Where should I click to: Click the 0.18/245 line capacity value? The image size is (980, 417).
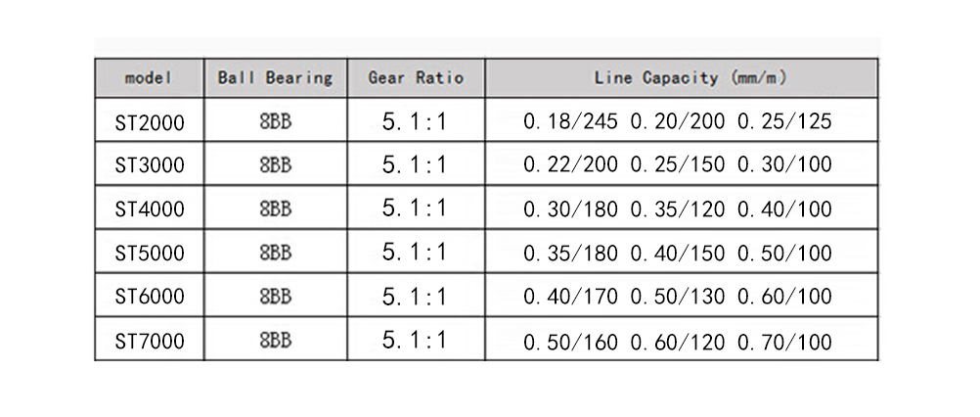[571, 122]
